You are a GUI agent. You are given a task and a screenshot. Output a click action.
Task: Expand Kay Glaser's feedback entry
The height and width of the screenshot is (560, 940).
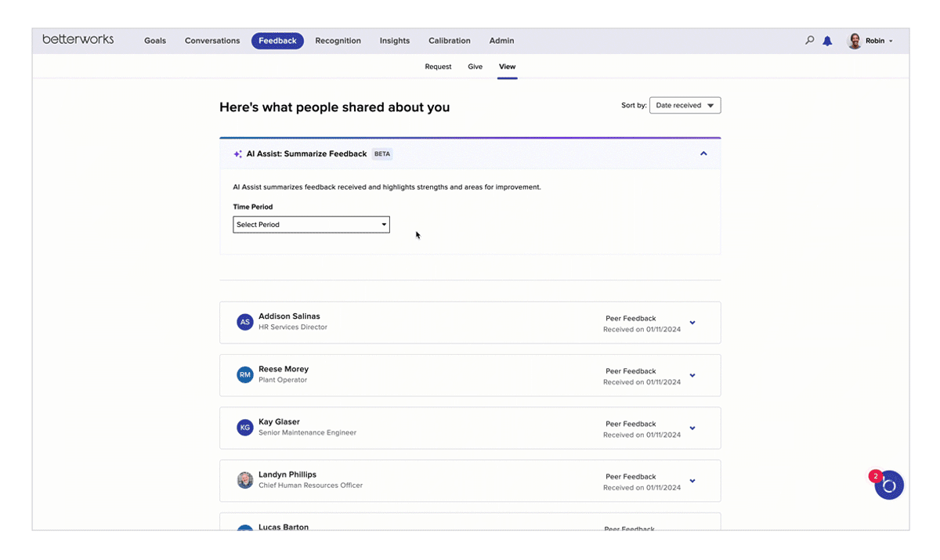point(692,428)
